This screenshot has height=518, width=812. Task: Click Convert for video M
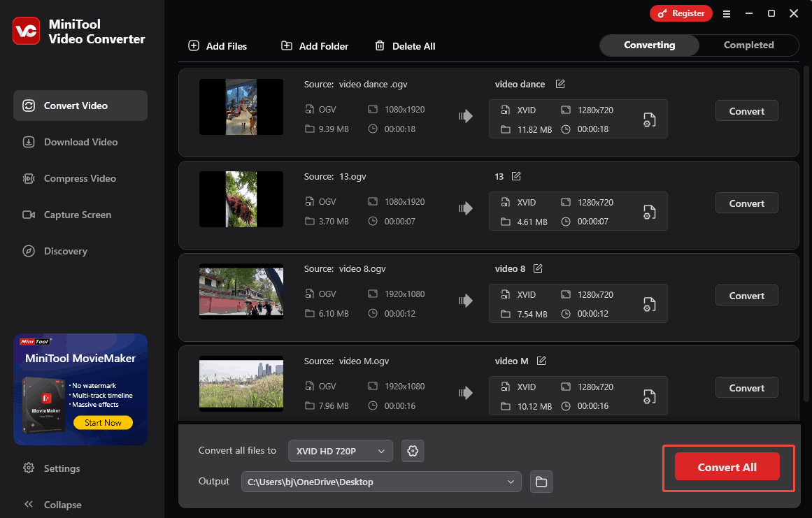point(747,387)
